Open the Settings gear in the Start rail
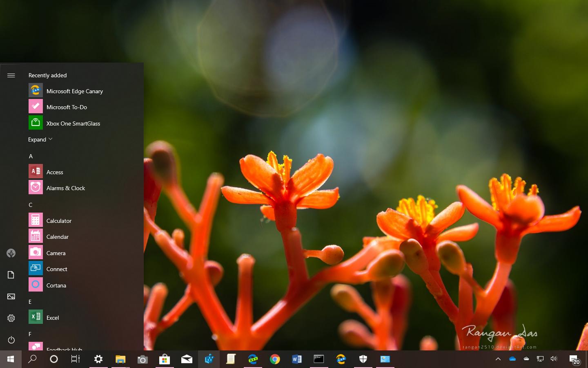 (11, 318)
